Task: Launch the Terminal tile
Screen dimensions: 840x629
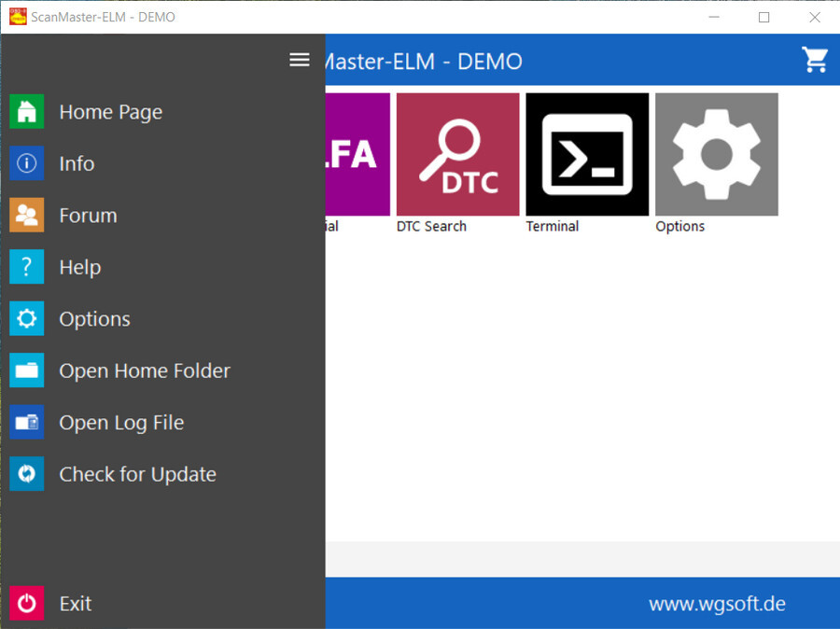Action: point(587,154)
